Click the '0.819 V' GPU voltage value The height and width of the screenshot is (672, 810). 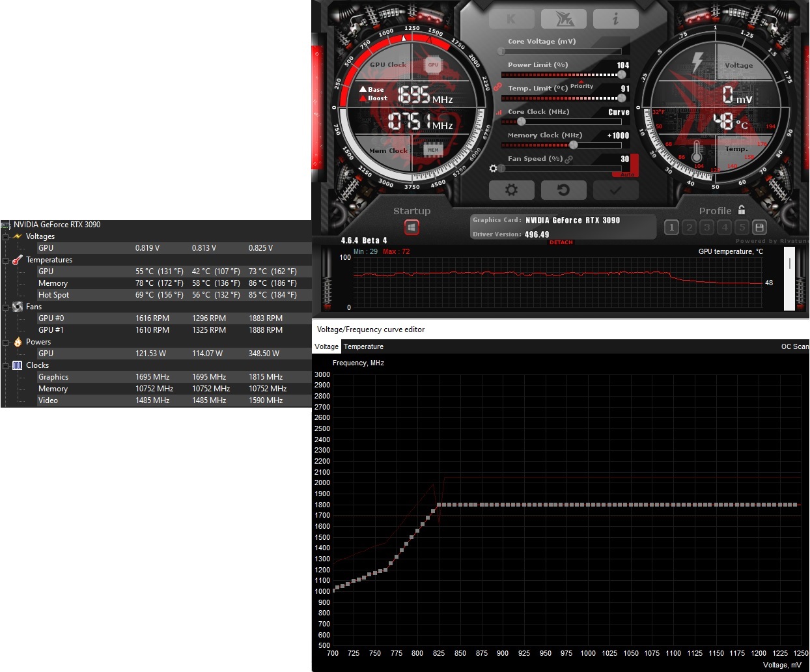click(147, 248)
